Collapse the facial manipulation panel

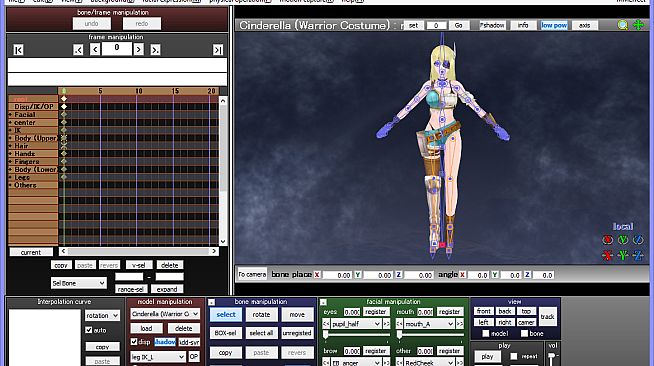[323, 302]
